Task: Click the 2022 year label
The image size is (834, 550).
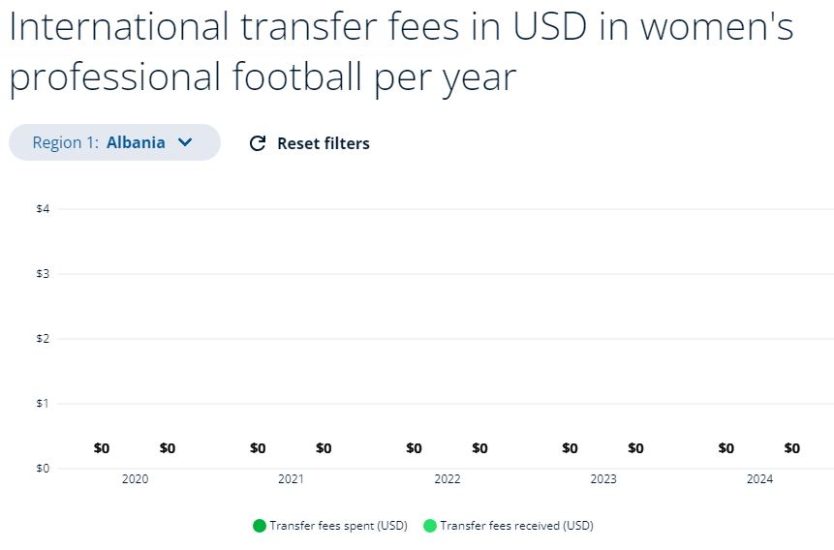Action: coord(447,480)
